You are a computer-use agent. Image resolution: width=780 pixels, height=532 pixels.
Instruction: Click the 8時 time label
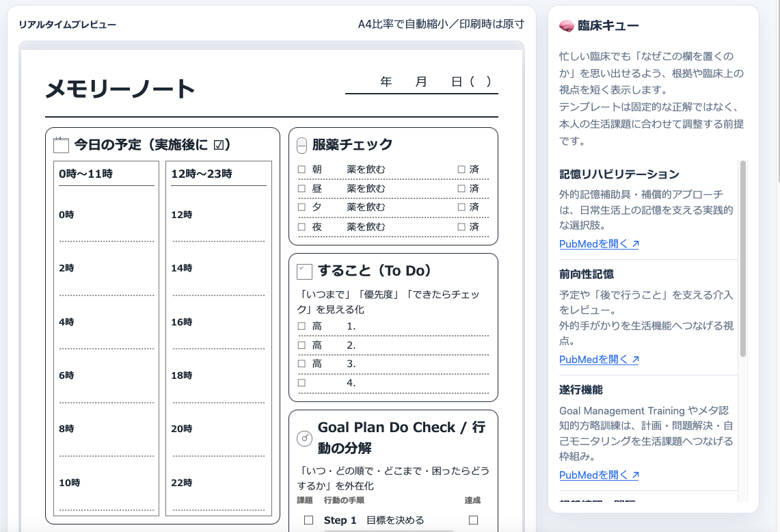(x=67, y=429)
